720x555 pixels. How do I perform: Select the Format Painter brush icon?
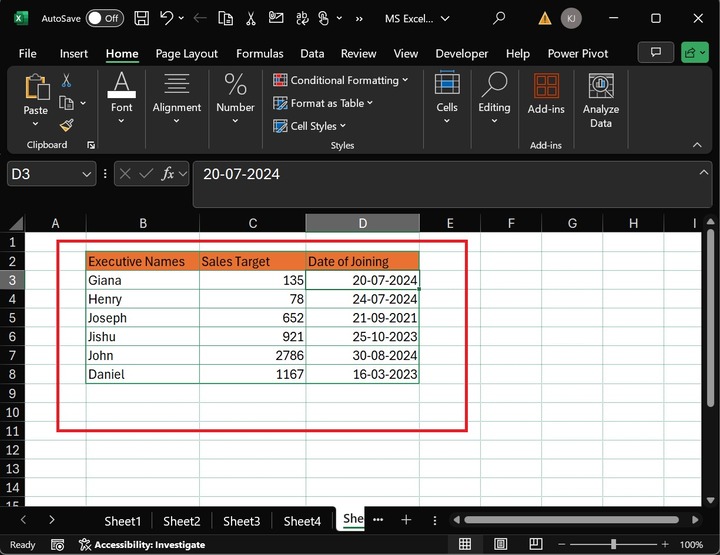coord(67,125)
